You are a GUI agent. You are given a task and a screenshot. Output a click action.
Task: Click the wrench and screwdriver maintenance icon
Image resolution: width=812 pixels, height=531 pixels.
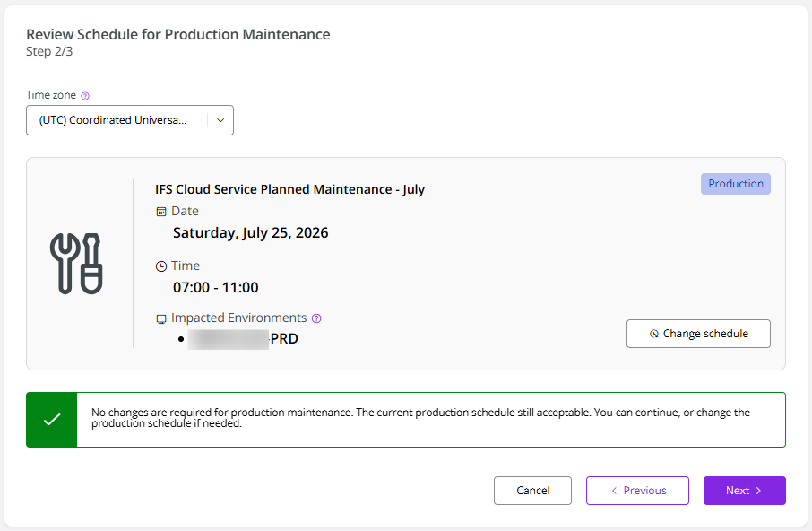click(77, 264)
